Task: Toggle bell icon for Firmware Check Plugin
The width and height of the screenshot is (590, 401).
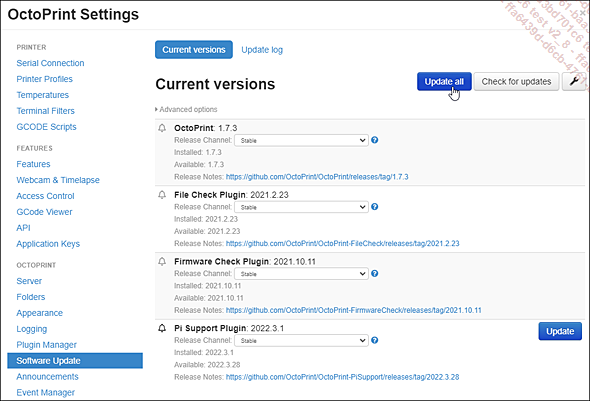Action: click(162, 261)
